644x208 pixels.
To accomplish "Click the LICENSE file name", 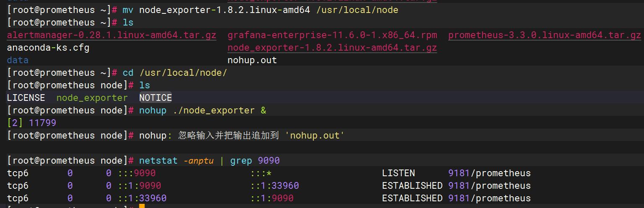I will pyautogui.click(x=26, y=98).
